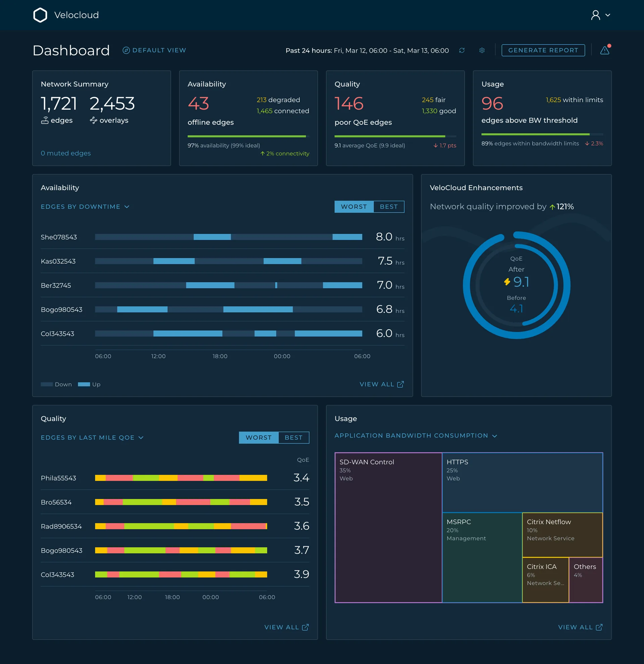Click the Up legend swatch
644x664 pixels.
(x=84, y=384)
